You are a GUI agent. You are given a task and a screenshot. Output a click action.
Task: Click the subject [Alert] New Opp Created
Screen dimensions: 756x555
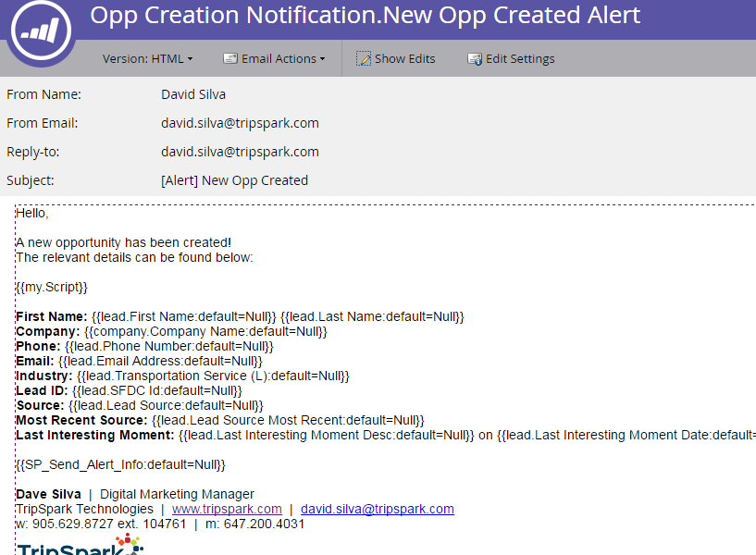pyautogui.click(x=234, y=180)
